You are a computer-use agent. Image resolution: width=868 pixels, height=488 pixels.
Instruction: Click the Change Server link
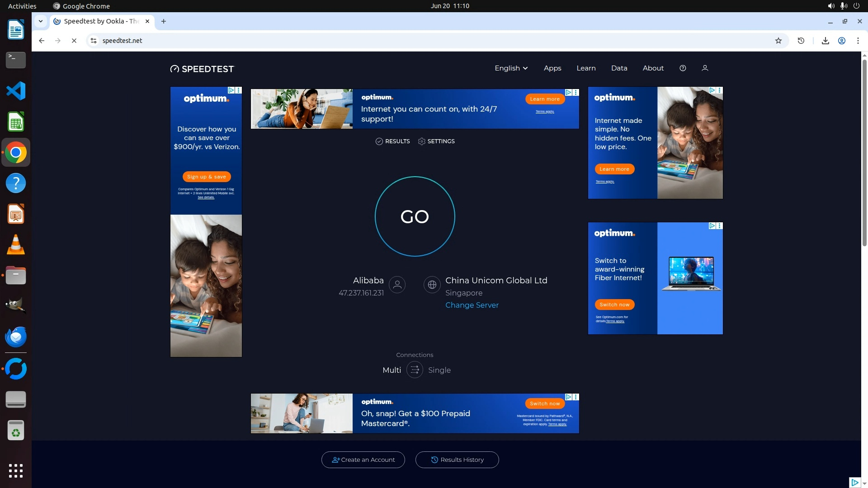click(x=472, y=305)
